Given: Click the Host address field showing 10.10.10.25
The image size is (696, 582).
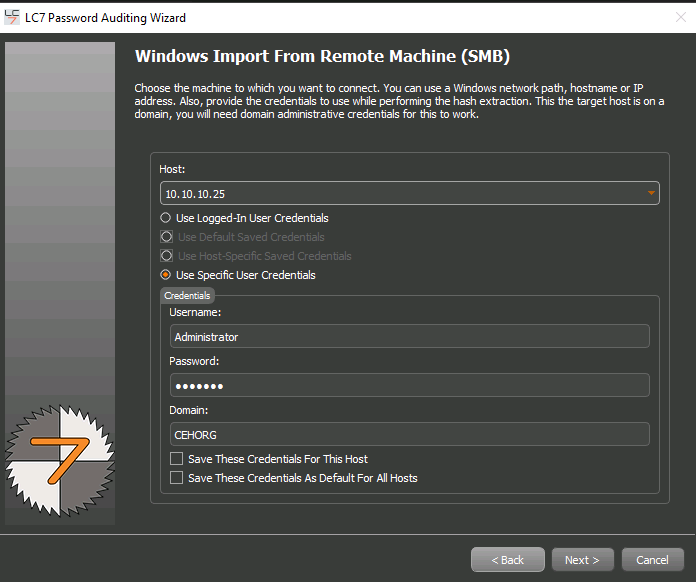Looking at the screenshot, I should pyautogui.click(x=400, y=192).
